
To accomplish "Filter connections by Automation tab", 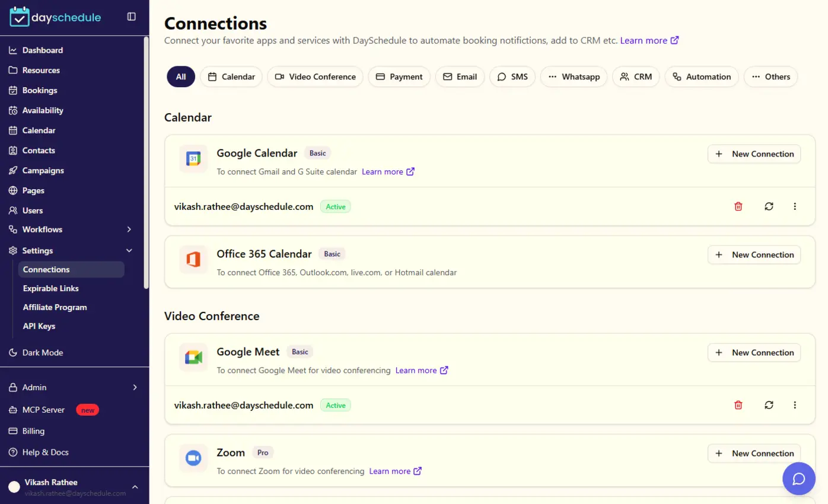I will (702, 76).
